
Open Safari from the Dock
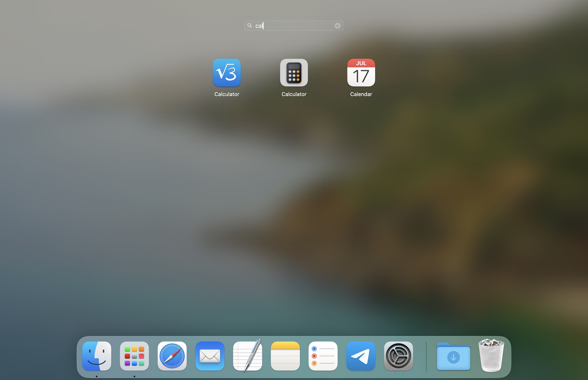click(x=172, y=356)
